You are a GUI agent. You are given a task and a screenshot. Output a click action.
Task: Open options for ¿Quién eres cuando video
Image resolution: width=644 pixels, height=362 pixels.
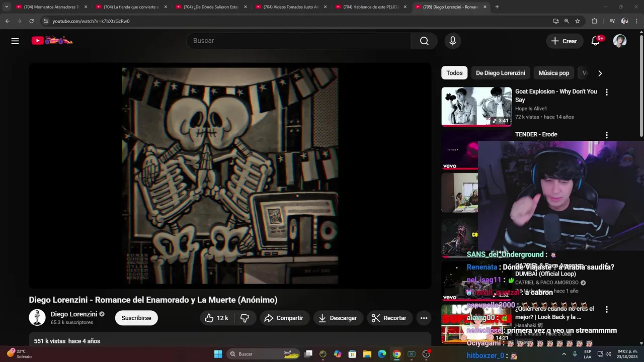click(x=606, y=309)
